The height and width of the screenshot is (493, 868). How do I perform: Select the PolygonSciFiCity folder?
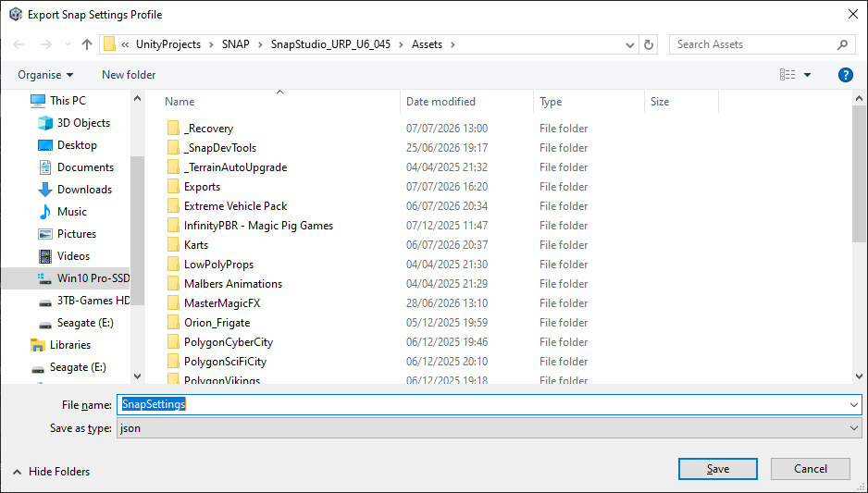coord(225,362)
